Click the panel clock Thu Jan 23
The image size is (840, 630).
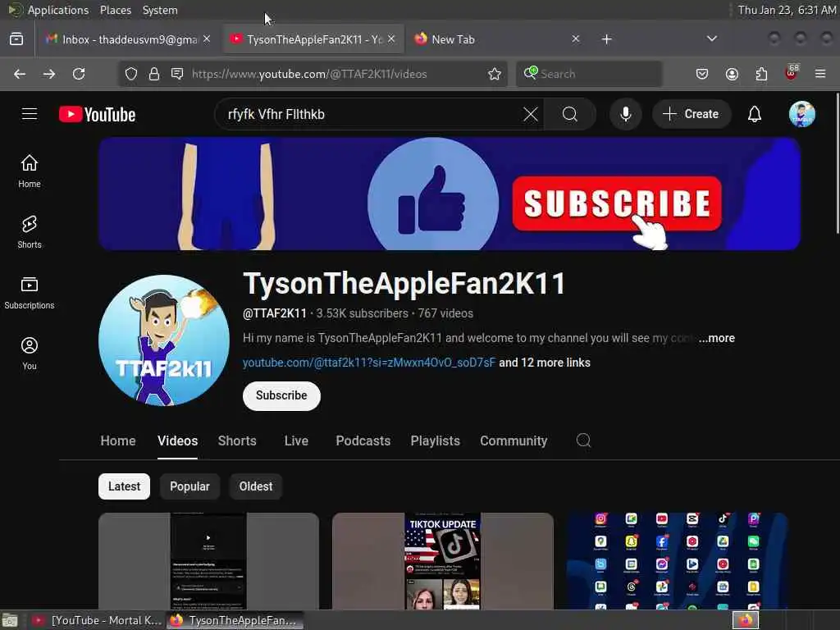tap(787, 10)
